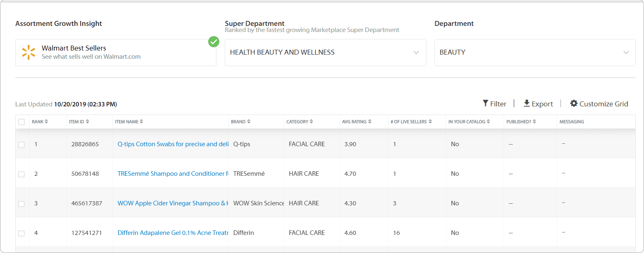644x253 pixels.
Task: Click the WOW Skin Science brand cell
Action: [259, 203]
